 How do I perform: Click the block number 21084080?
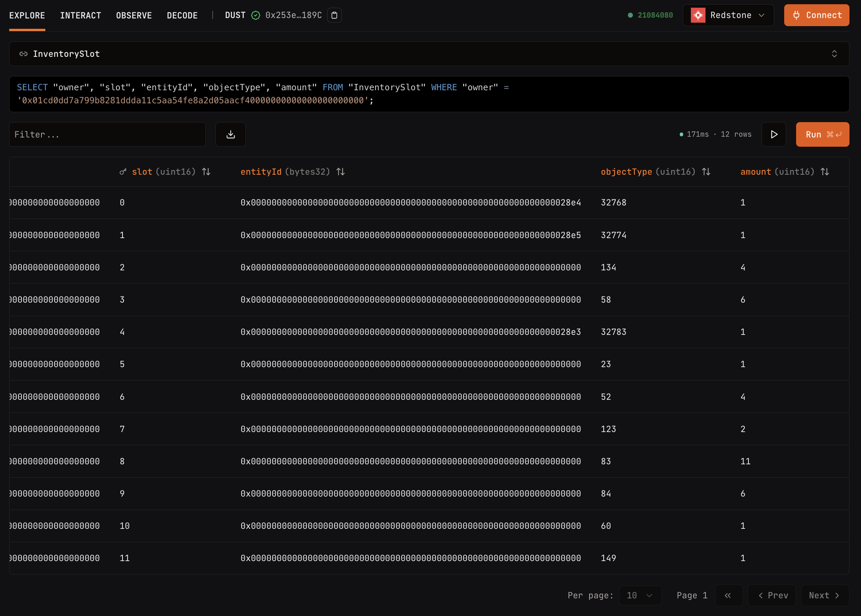(x=655, y=15)
